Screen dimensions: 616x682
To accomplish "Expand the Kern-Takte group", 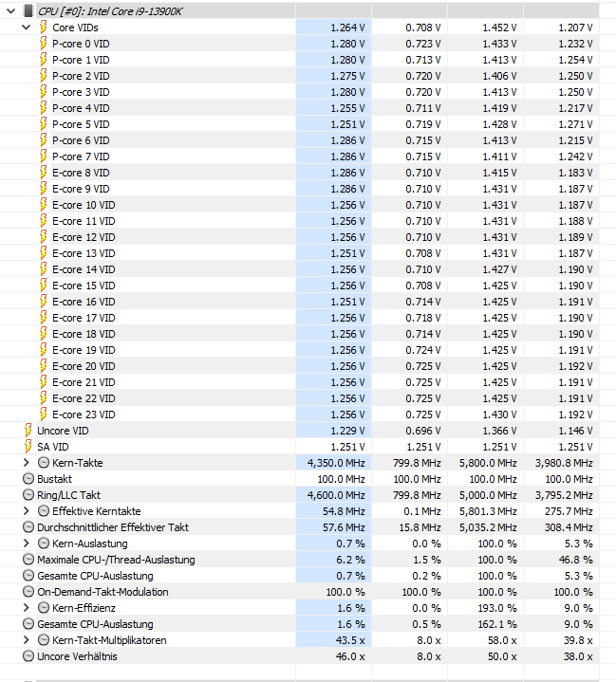I will [27, 463].
